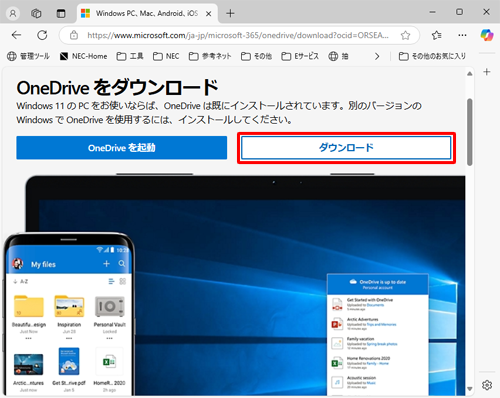Click plus icon in phone mockup
500x398 pixels.
106,264
